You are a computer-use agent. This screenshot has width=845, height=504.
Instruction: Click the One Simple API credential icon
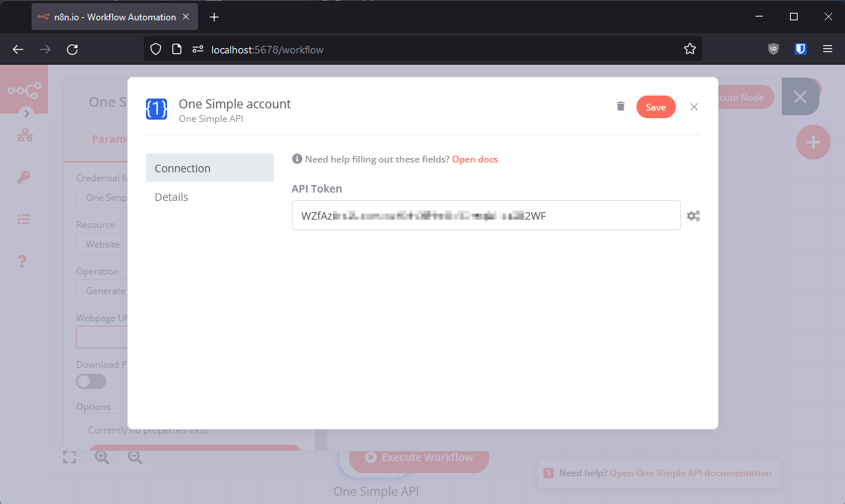(x=157, y=109)
